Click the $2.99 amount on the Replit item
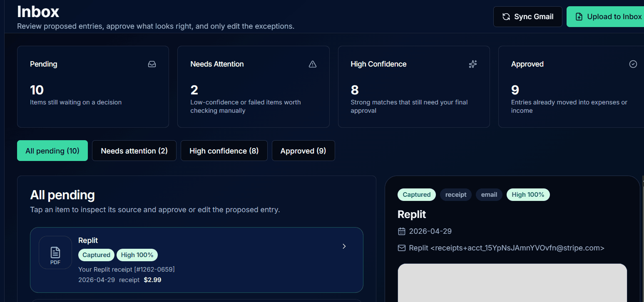The height and width of the screenshot is (302, 644). tap(152, 280)
